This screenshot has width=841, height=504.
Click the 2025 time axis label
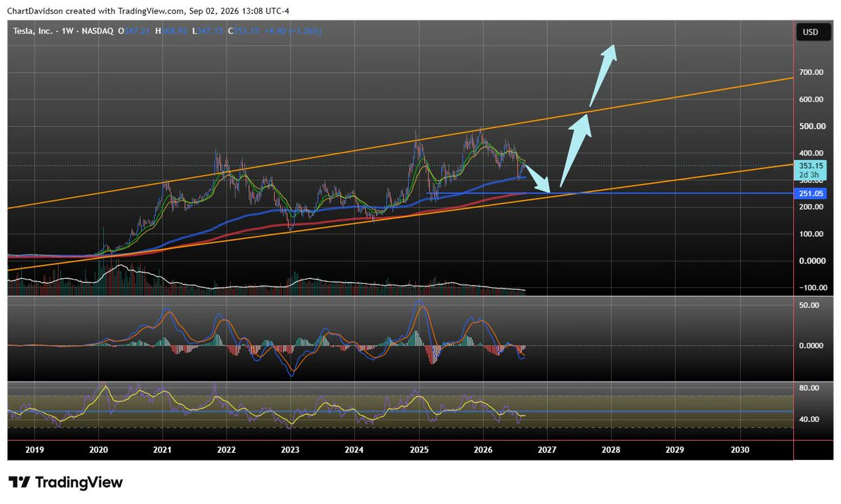[x=419, y=450]
